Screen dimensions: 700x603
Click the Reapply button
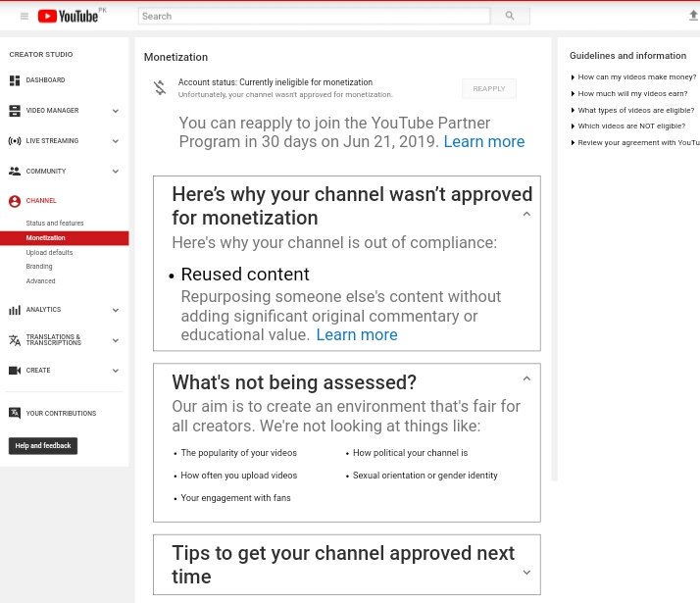[489, 89]
